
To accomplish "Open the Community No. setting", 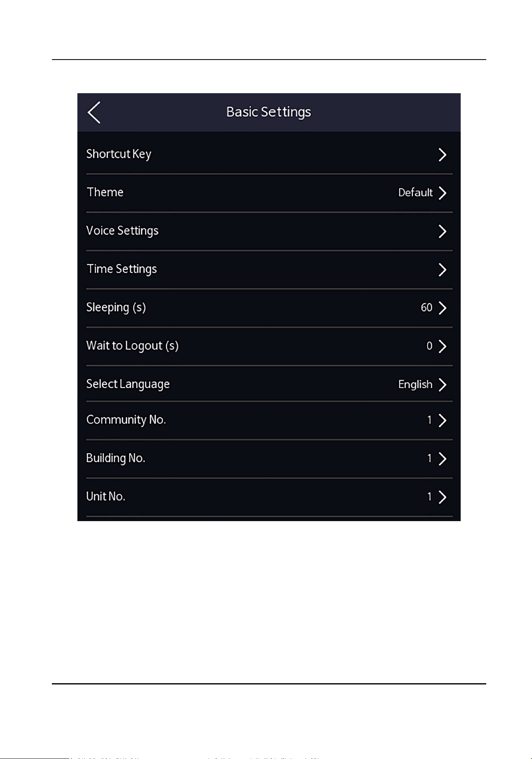I will coord(269,420).
